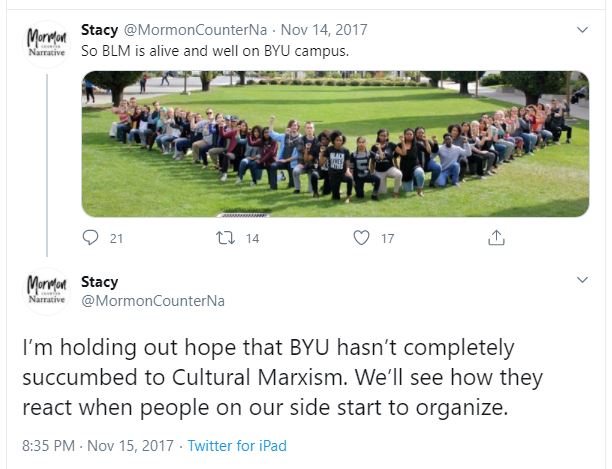The height and width of the screenshot is (469, 612).
Task: Click the share upload arrow icon
Action: (496, 238)
